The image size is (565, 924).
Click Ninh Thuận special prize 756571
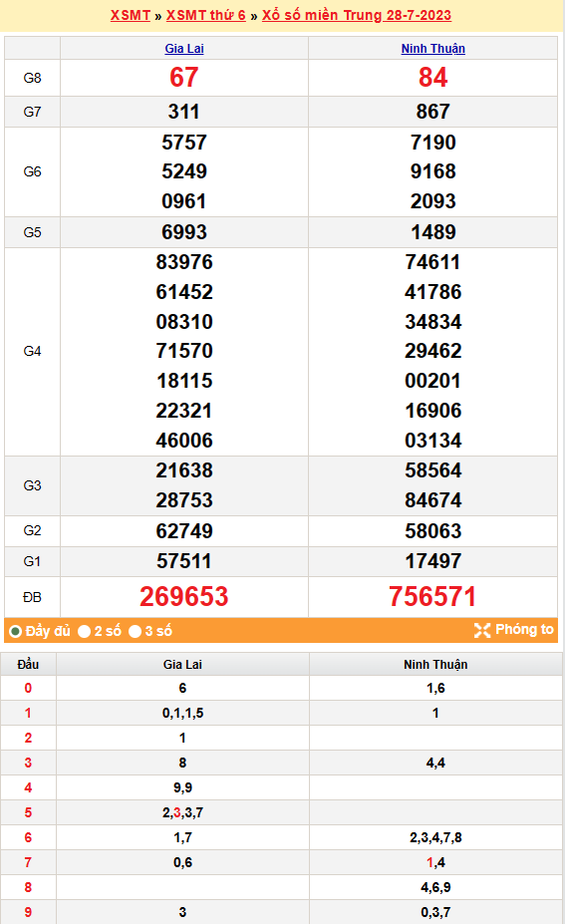(x=432, y=597)
